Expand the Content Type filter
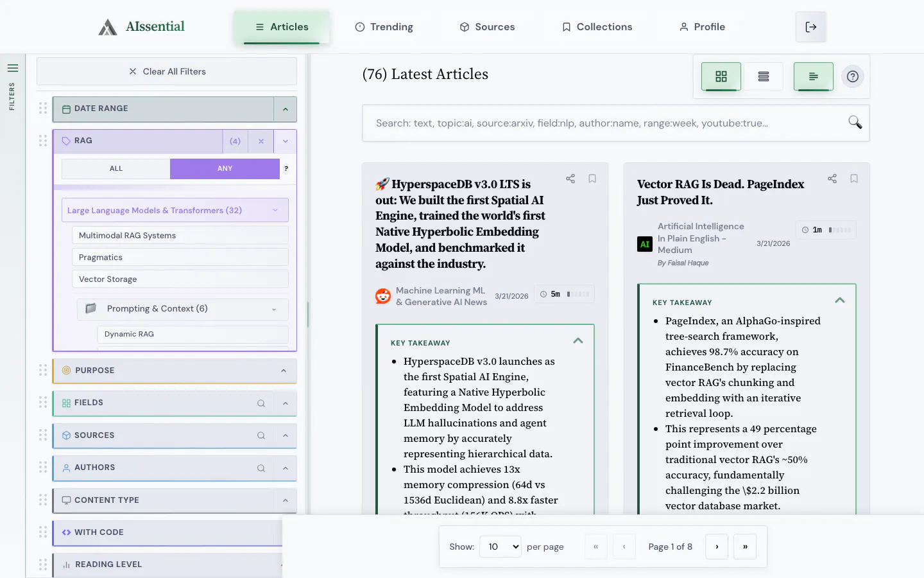Viewport: 924px width, 578px height. pos(286,500)
